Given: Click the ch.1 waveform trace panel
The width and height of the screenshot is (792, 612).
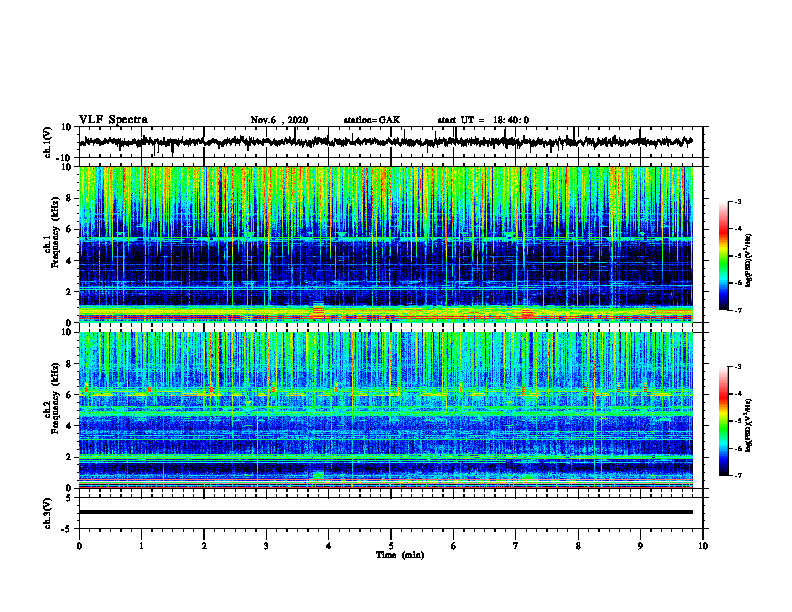Looking at the screenshot, I should pyautogui.click(x=390, y=142).
